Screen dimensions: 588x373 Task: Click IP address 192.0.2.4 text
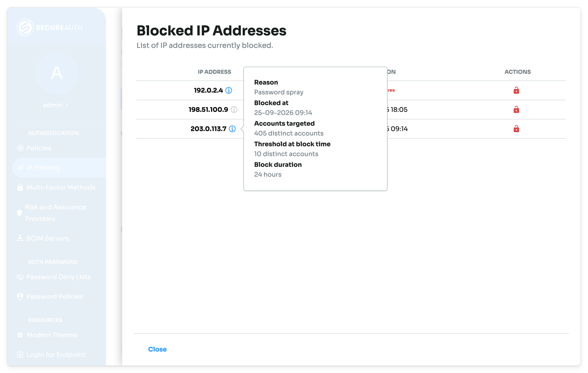point(208,90)
